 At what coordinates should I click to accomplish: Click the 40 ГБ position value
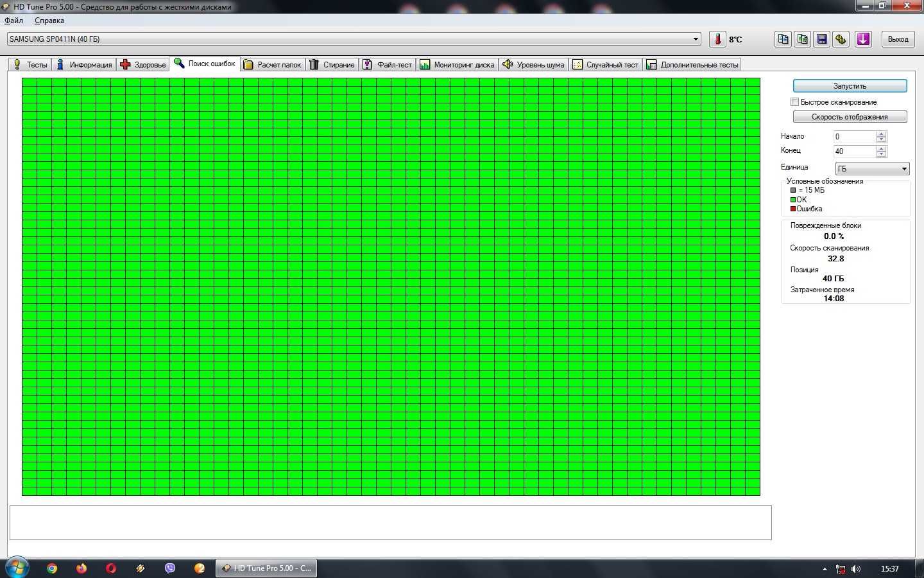(833, 279)
